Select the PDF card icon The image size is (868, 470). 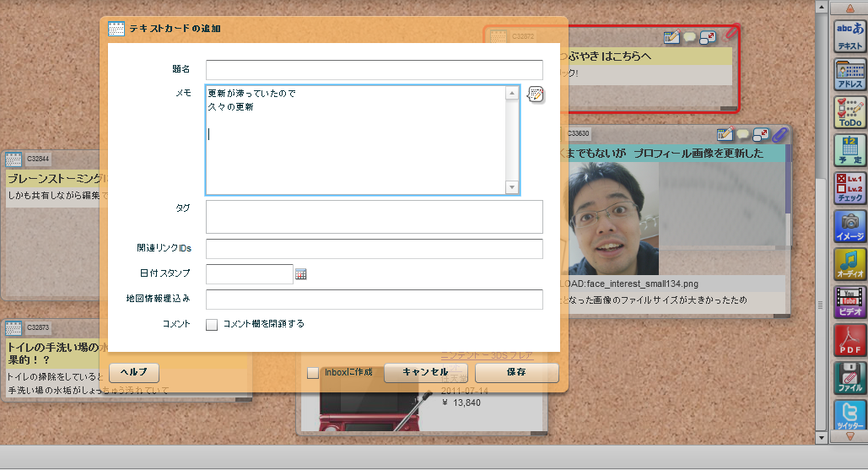[849, 340]
